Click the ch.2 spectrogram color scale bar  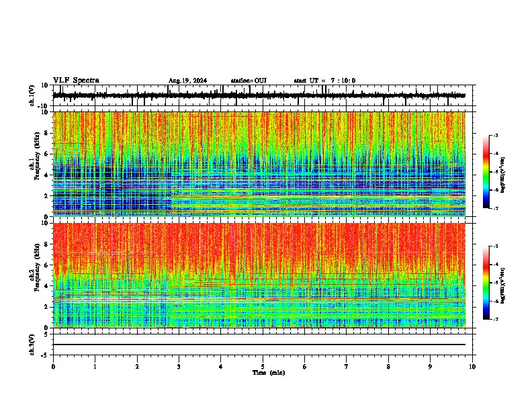pyautogui.click(x=486, y=283)
